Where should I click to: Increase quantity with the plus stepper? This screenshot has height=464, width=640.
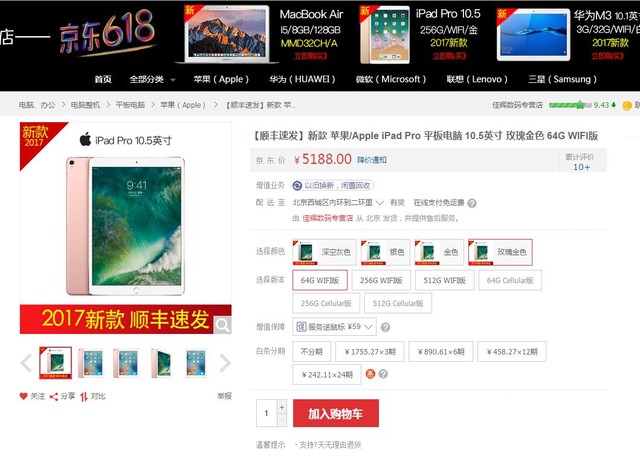pyautogui.click(x=282, y=407)
